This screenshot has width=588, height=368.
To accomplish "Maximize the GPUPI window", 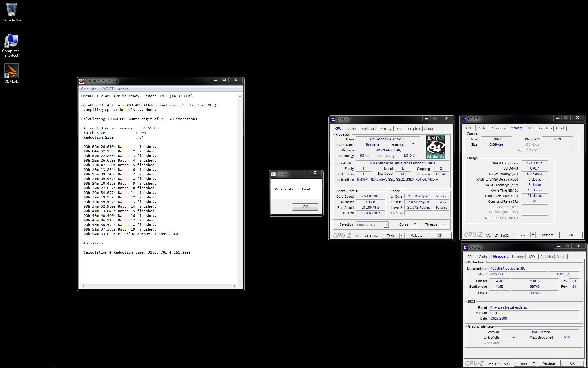I will point(224,80).
